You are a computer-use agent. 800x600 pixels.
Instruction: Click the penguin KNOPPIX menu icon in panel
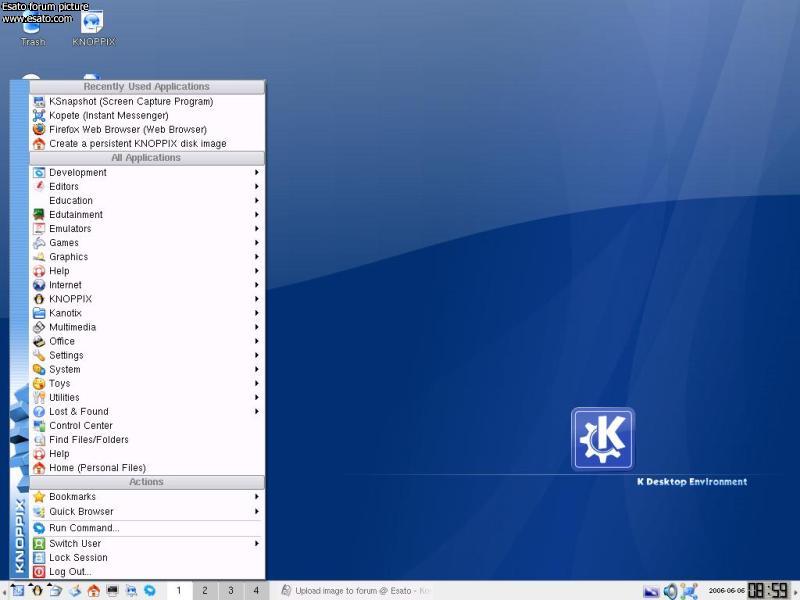tap(37, 590)
